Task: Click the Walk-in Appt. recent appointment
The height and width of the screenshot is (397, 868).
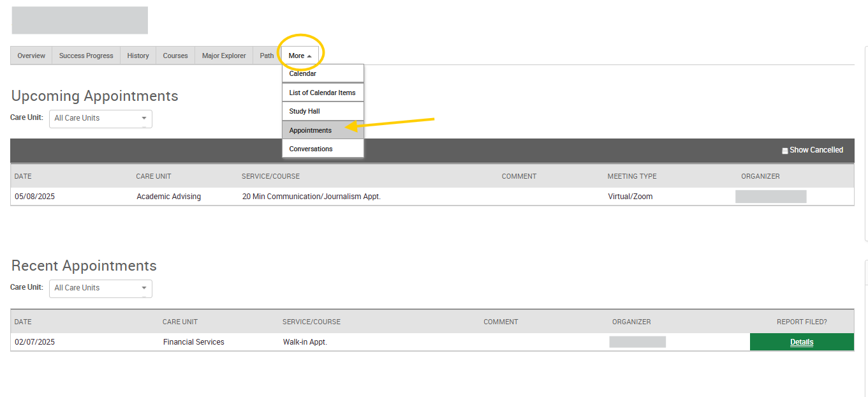Action: click(305, 342)
